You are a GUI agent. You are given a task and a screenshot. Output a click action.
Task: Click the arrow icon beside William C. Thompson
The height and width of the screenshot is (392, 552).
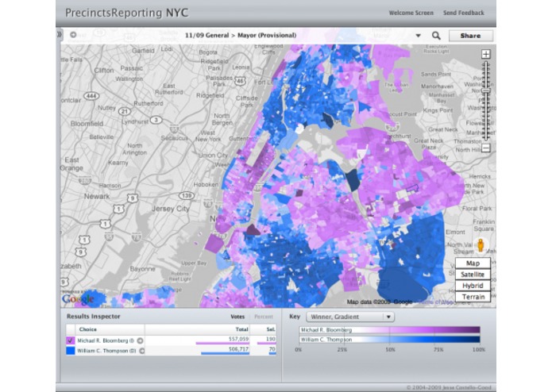coord(142,351)
